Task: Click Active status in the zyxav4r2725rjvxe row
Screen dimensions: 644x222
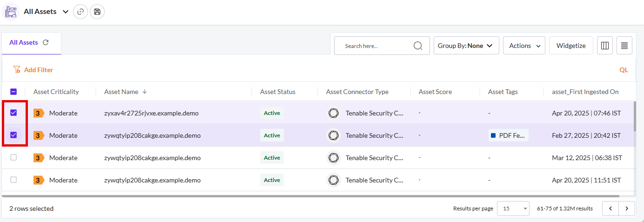Action: coord(272,113)
